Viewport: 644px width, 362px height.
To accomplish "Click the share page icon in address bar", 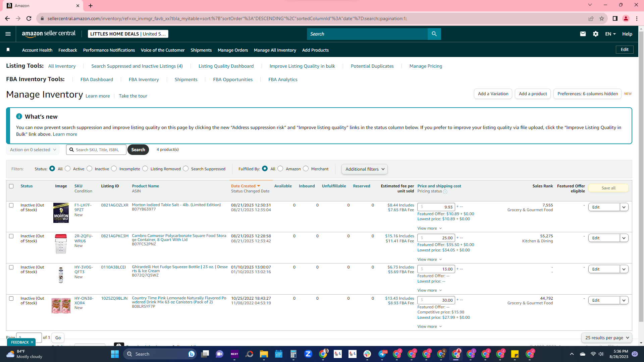I will [x=591, y=18].
